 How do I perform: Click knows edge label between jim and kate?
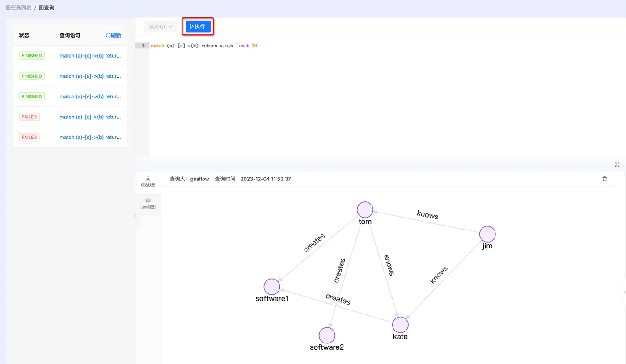[x=439, y=274]
